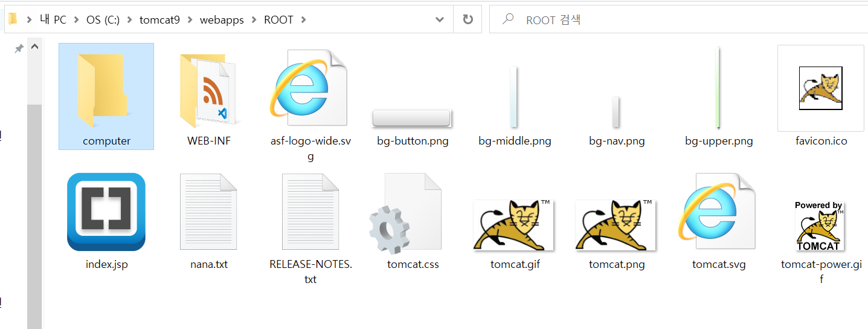Click the RELEASE-NOTES.txt name label
868x329 pixels.
tap(310, 272)
